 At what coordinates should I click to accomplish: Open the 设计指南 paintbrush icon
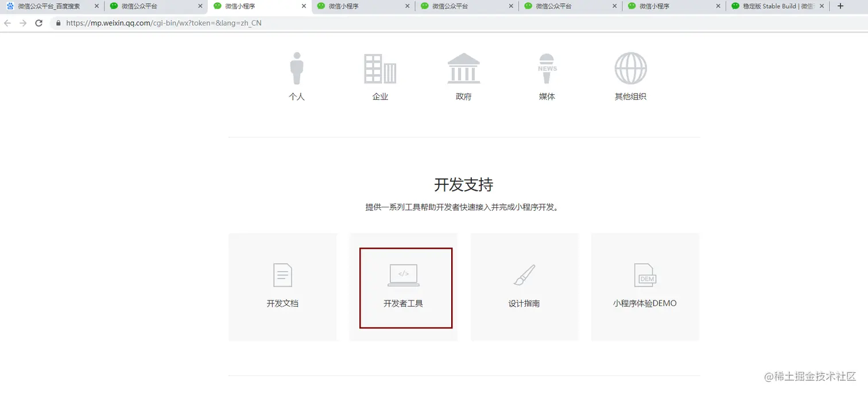[x=524, y=275]
